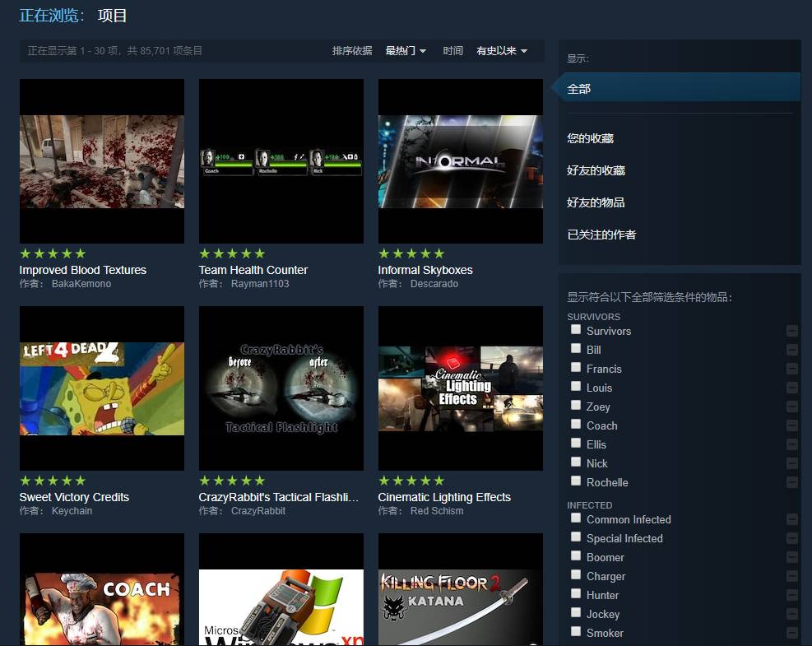Click the star rating under Informal Skyboxes
812x646 pixels.
click(x=411, y=253)
